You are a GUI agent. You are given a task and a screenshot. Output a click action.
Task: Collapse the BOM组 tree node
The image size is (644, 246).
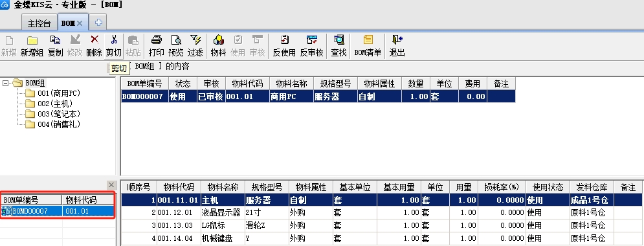[5, 84]
